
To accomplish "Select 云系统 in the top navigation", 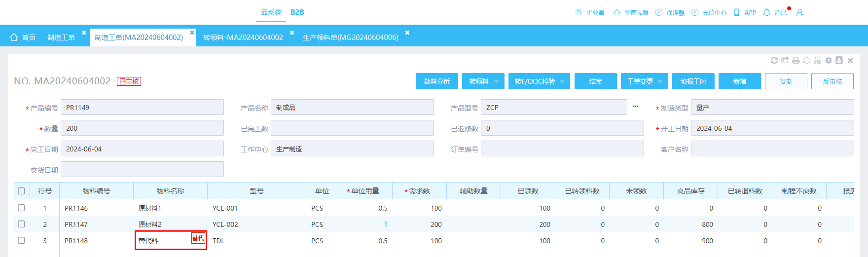I will [x=271, y=12].
